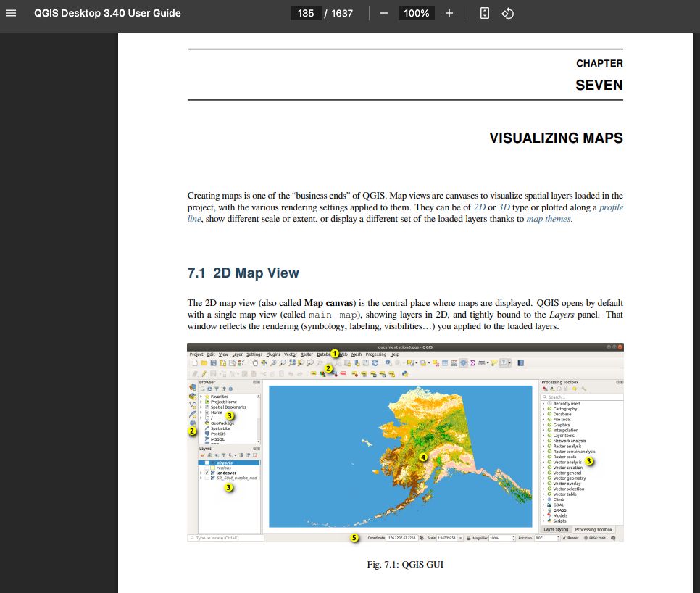This screenshot has height=593, width=700.
Task: Open the Scale dropdown in figure status bar
Action: tap(460, 538)
